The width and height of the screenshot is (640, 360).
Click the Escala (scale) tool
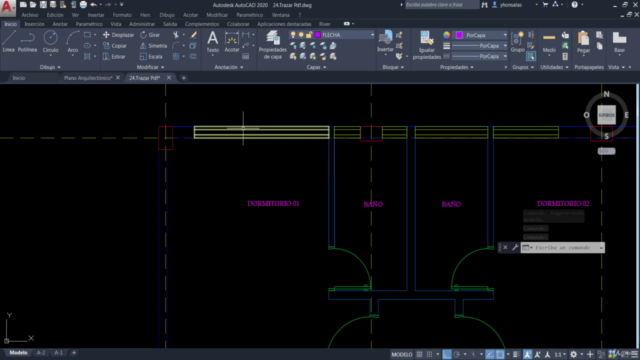tap(151, 57)
